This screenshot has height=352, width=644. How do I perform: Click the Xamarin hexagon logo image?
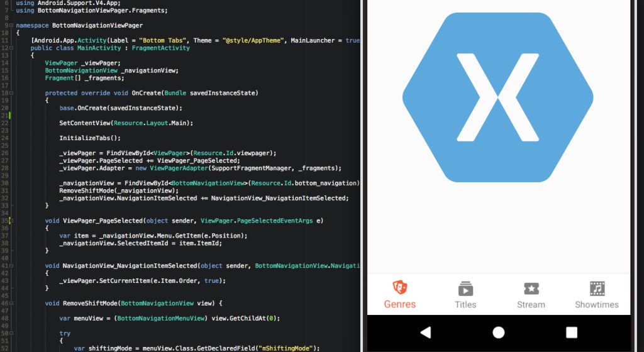point(498,97)
